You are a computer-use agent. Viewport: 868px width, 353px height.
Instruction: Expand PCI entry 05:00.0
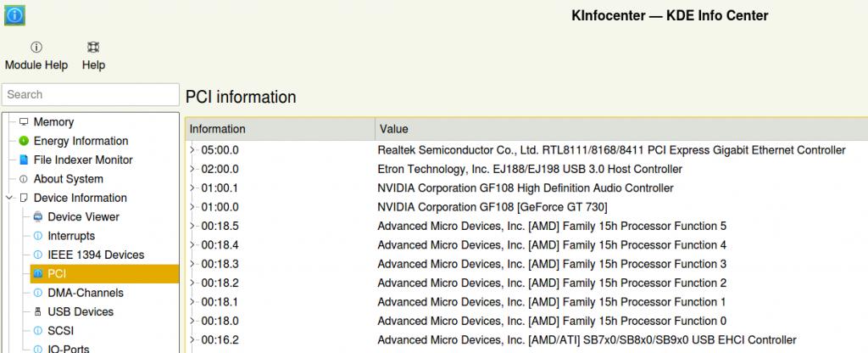193,150
